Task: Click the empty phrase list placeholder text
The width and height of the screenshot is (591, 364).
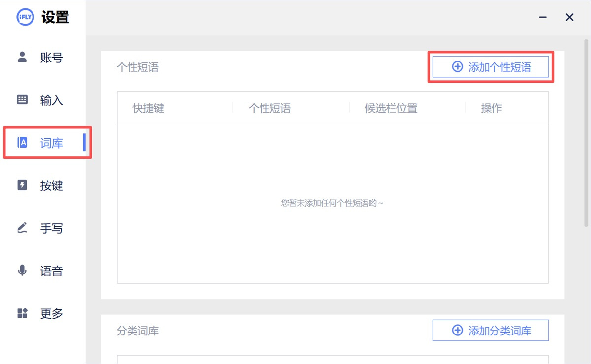Action: (x=332, y=203)
